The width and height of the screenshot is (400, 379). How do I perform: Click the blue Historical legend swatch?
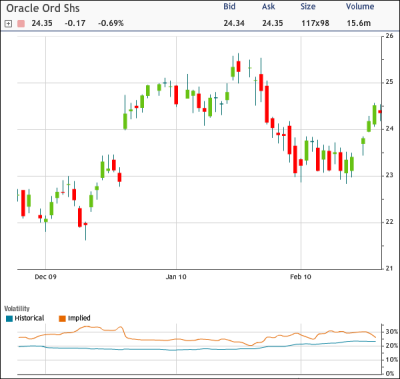9,319
